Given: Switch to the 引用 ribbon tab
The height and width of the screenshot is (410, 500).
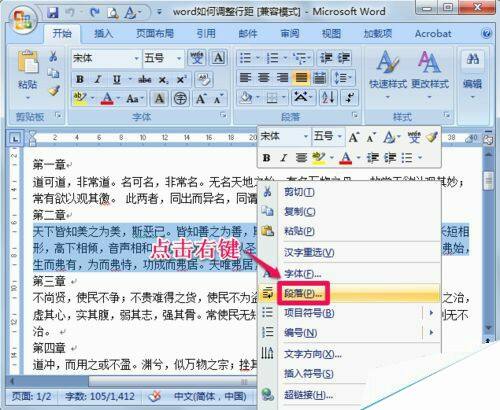Looking at the screenshot, I should pos(206,33).
